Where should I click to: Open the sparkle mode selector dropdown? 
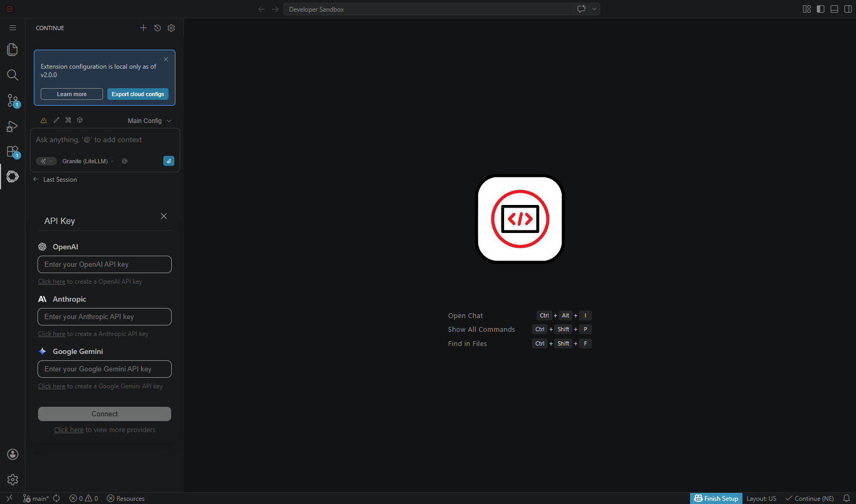[46, 161]
